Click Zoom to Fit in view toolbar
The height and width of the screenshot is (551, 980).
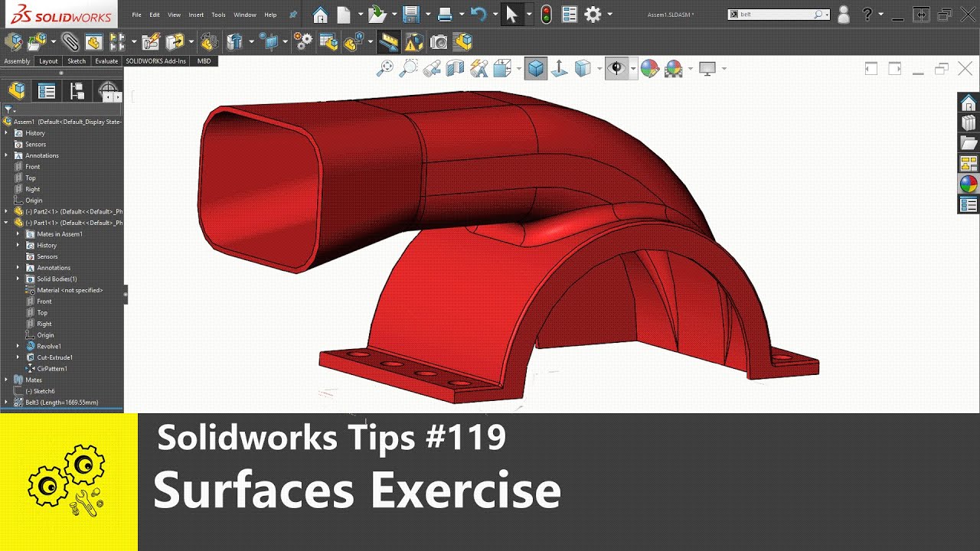[x=384, y=69]
